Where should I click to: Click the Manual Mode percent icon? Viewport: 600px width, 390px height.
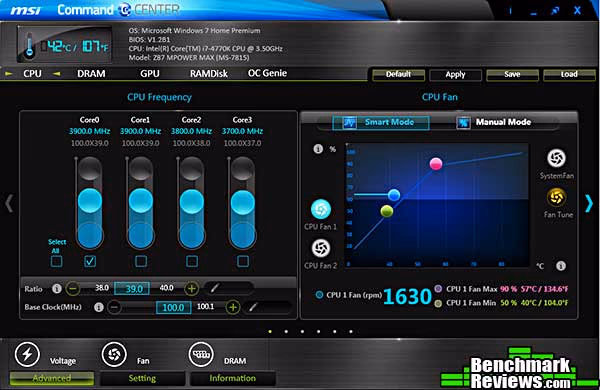tap(463, 122)
